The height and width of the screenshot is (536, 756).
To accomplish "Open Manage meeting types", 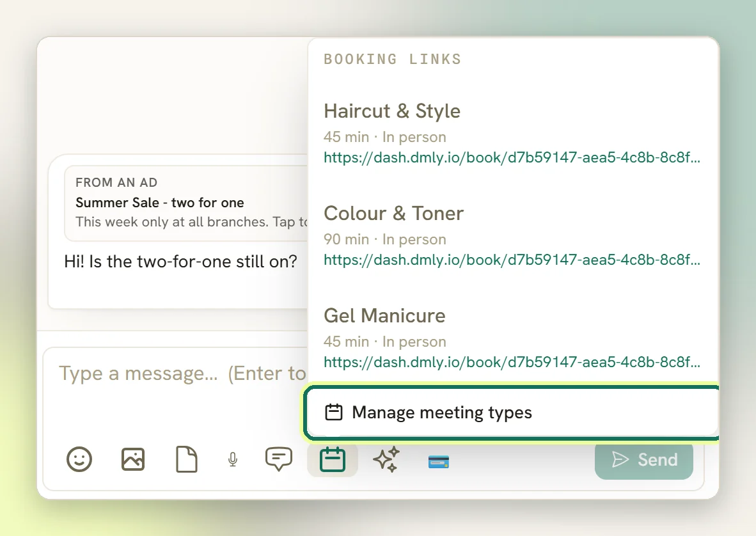I will point(512,413).
